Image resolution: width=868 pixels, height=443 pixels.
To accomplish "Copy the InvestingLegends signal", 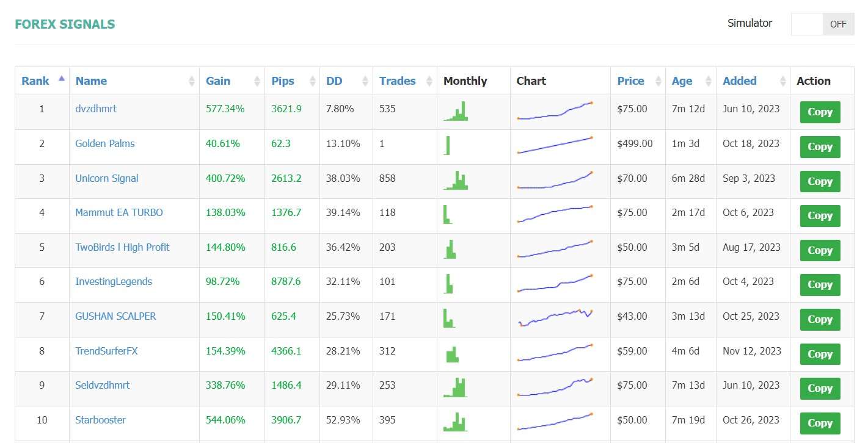I will [820, 285].
